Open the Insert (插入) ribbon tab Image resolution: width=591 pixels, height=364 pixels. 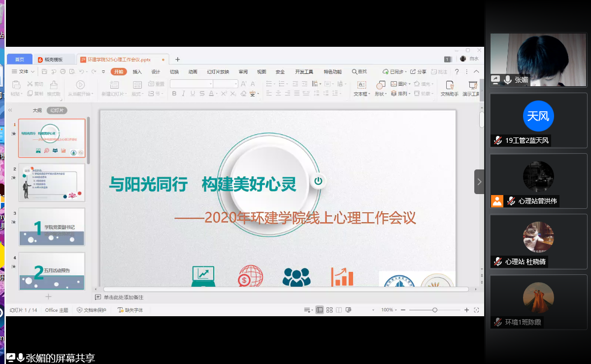click(137, 72)
